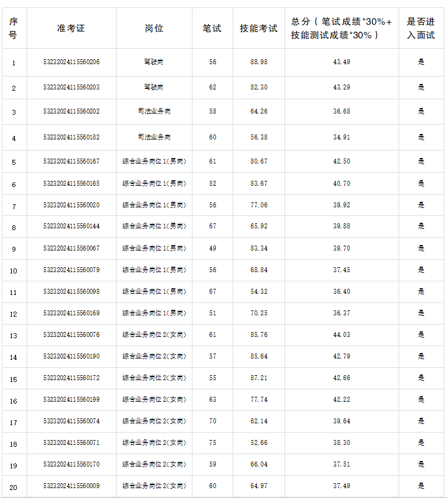The image size is (448, 498).
Task: Click the 岗位 column header
Action: pyautogui.click(x=154, y=28)
